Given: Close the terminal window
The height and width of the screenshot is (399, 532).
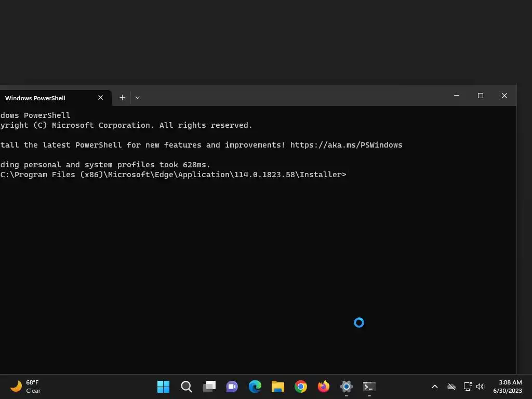Looking at the screenshot, I should point(504,96).
